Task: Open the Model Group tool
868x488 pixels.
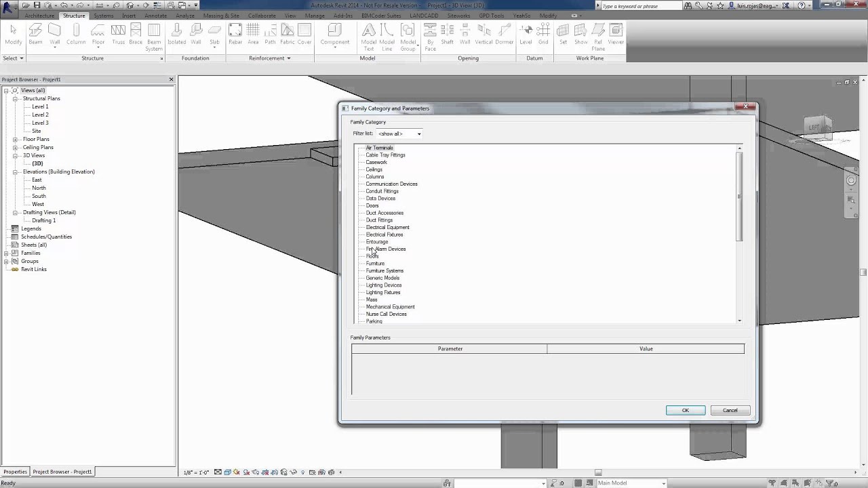Action: click(x=408, y=37)
